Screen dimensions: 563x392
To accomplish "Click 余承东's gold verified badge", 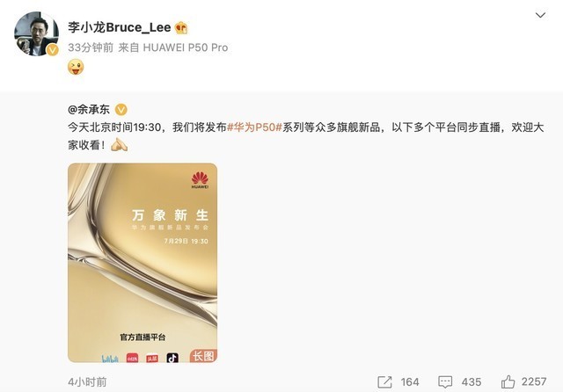I will coord(121,109).
